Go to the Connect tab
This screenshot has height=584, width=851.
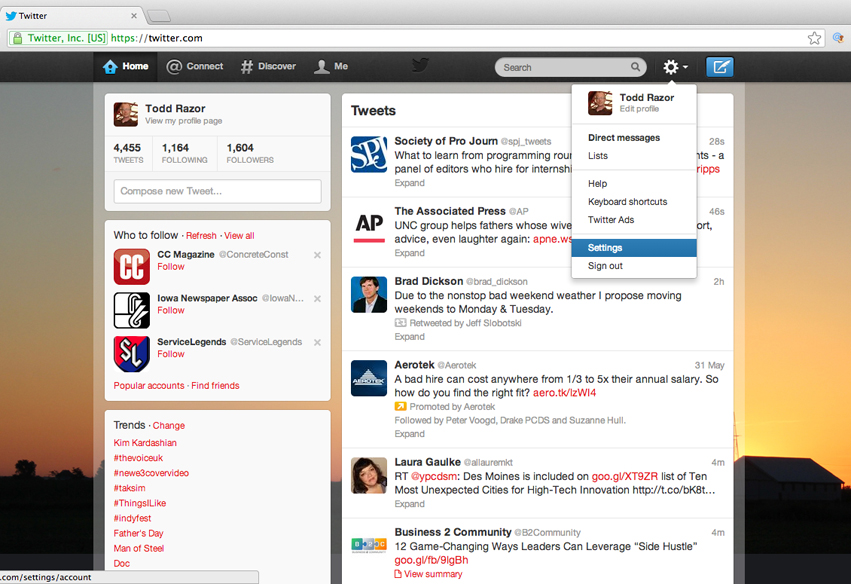pyautogui.click(x=195, y=67)
